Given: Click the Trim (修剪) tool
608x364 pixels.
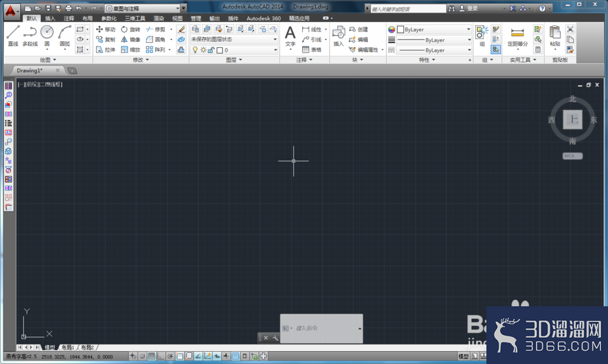Looking at the screenshot, I should [x=156, y=29].
